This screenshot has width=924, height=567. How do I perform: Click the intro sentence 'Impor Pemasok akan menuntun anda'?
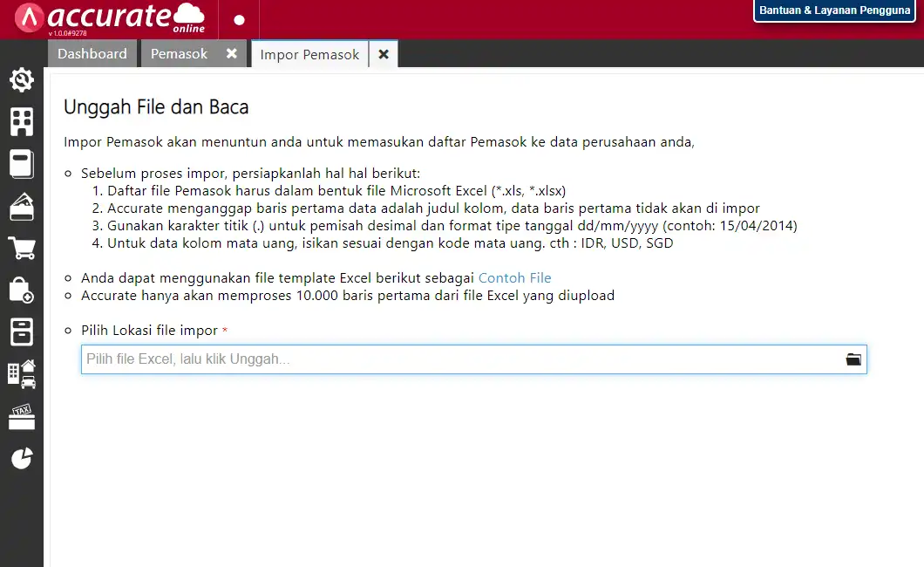[x=379, y=142]
